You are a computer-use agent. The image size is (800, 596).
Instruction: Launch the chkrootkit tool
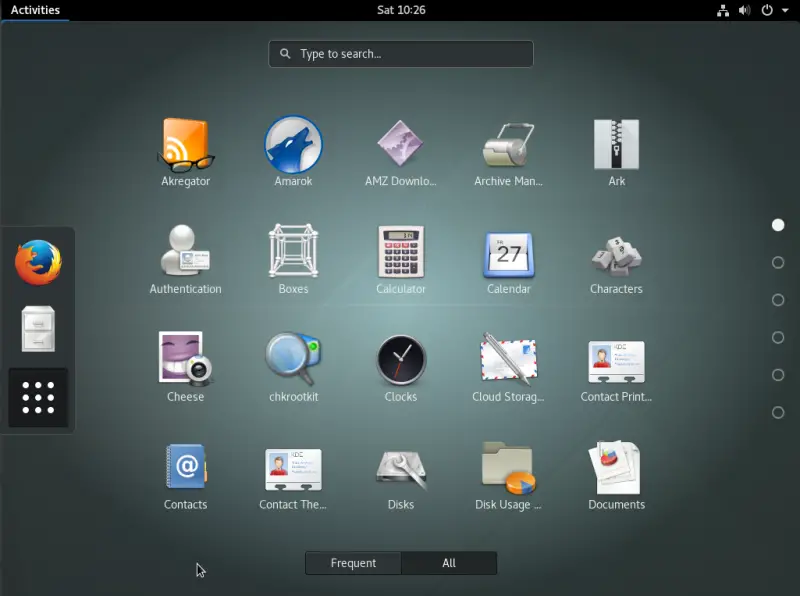pos(293,365)
